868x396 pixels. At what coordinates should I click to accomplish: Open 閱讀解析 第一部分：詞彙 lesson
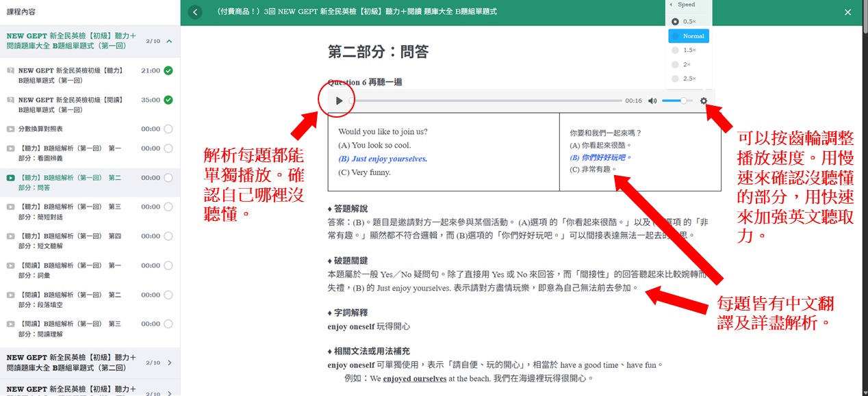pyautogui.click(x=70, y=269)
